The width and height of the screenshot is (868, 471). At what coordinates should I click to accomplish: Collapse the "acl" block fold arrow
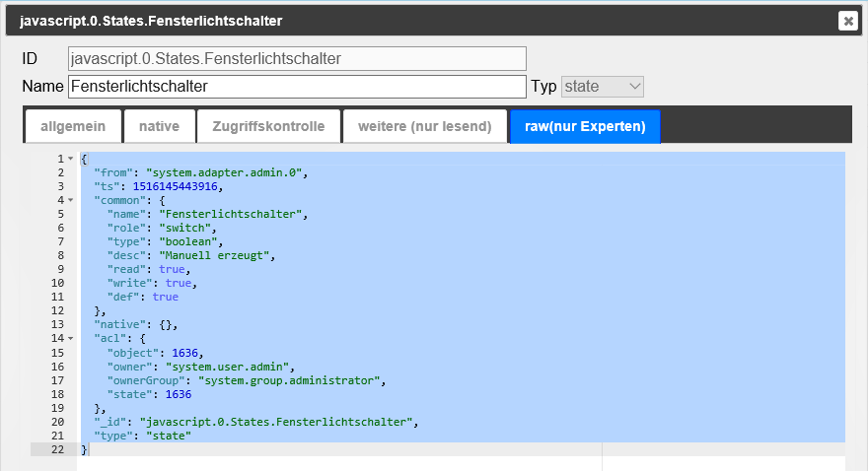tap(71, 338)
